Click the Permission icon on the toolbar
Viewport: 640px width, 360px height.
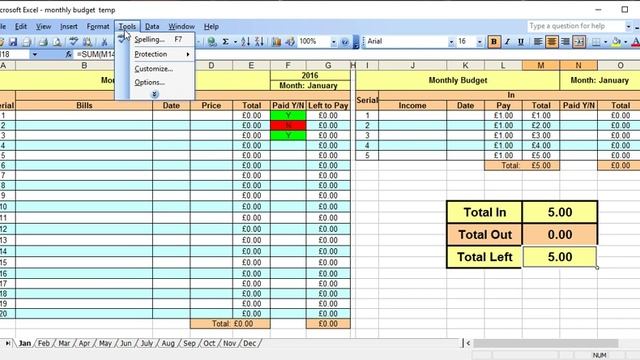(27, 42)
